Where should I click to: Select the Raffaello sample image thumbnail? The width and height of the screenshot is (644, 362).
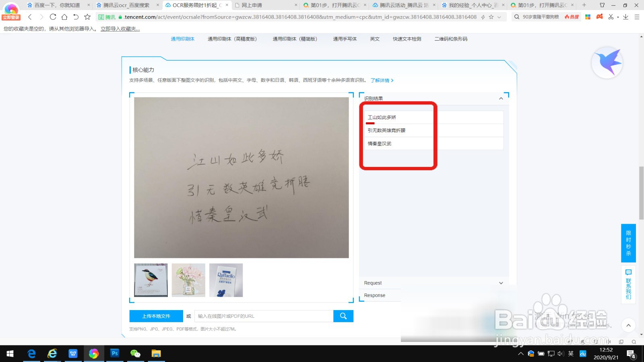coord(226,280)
